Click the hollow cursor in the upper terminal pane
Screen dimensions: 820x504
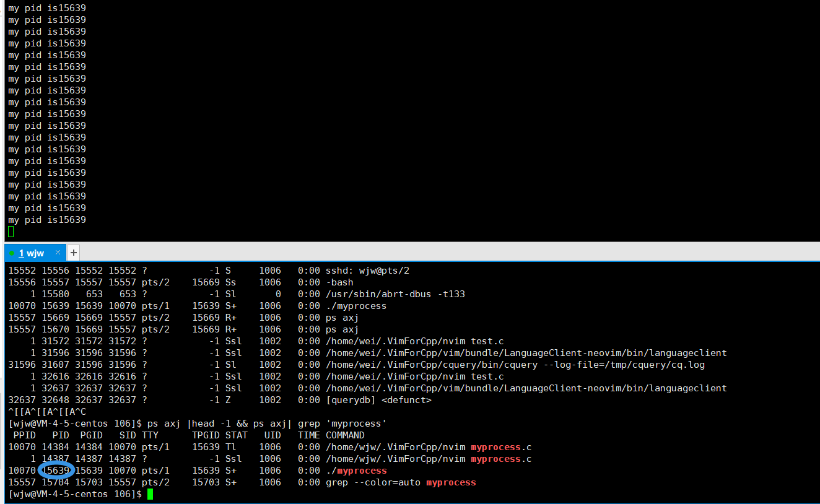(11, 232)
